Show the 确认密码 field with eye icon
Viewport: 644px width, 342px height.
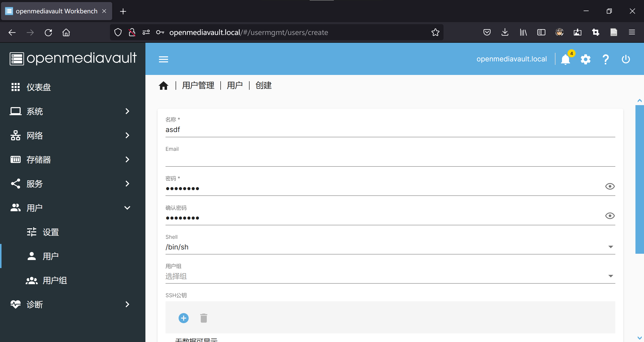point(610,216)
